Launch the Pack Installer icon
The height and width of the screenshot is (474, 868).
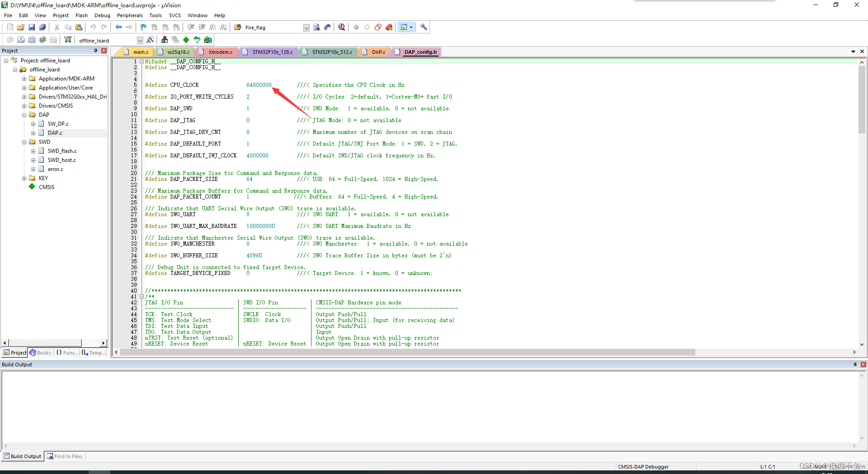coord(208,40)
